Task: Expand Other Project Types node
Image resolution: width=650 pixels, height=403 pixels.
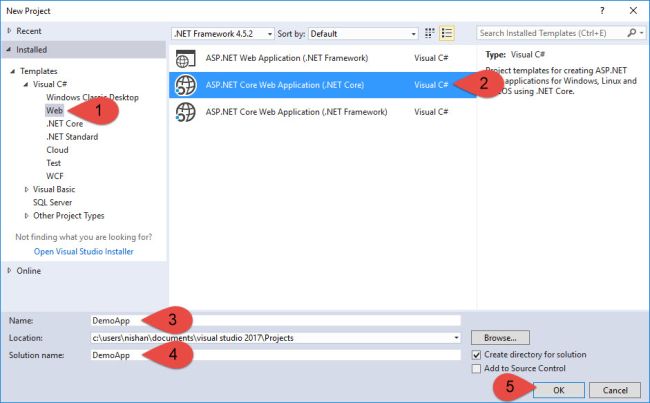Action: (26, 216)
